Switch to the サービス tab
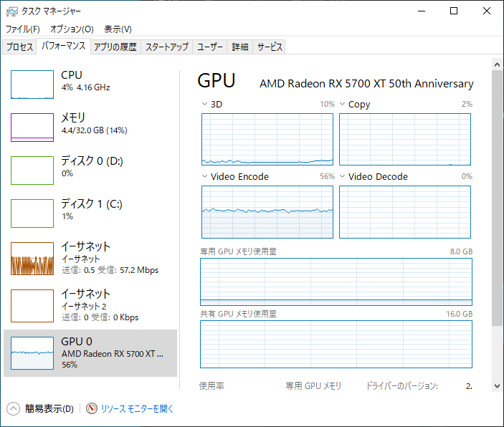Viewport: 504px width, 427px height. point(270,47)
